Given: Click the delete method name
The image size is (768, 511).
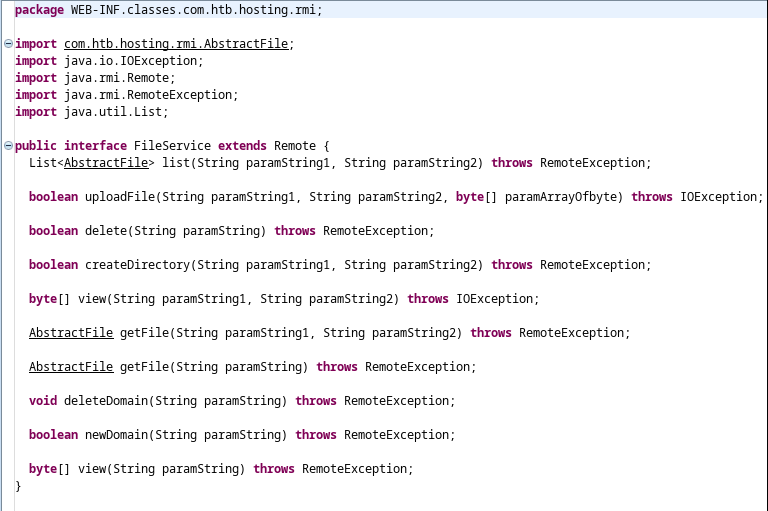Looking at the screenshot, I should (106, 231).
